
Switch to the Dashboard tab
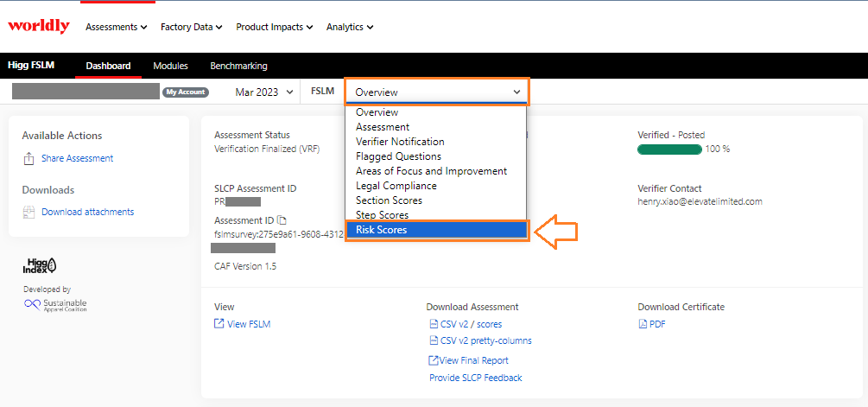[x=109, y=66]
